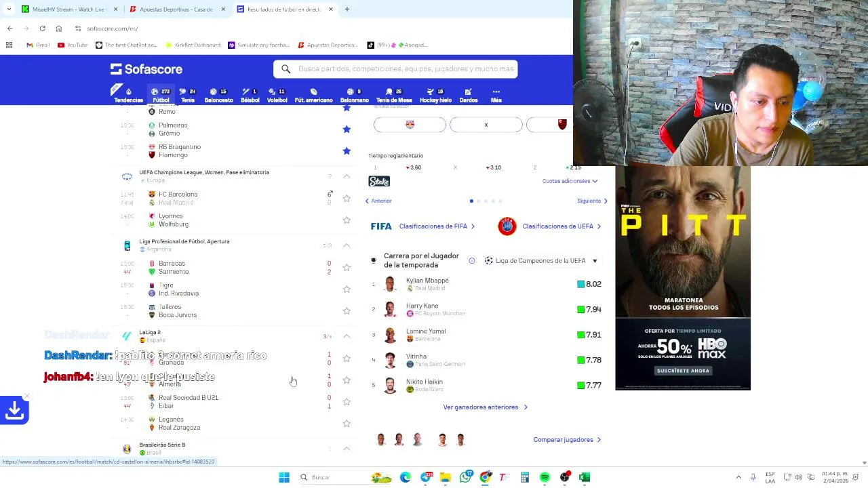Viewport: 868px width, 488px height.
Task: Click the Sofascore logo
Action: (146, 69)
